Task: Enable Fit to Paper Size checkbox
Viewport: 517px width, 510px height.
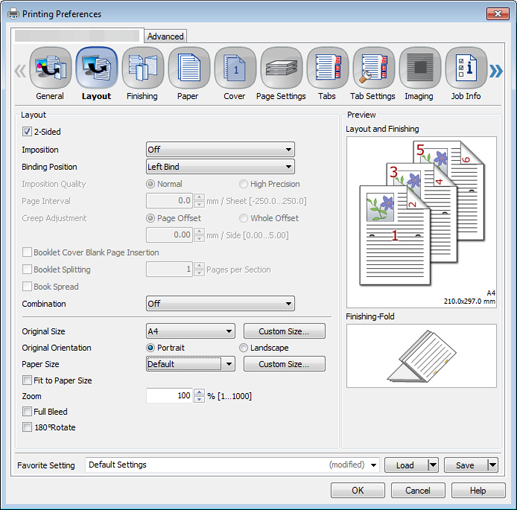Action: click(27, 380)
